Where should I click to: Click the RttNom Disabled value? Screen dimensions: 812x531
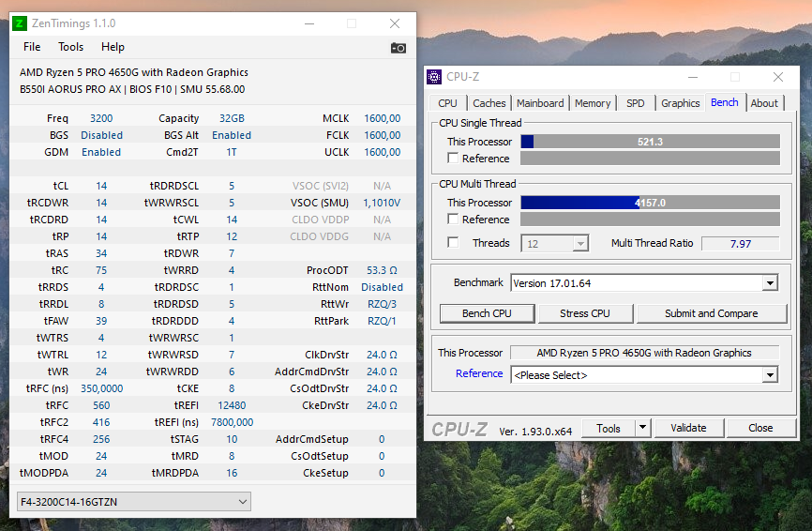(382, 287)
